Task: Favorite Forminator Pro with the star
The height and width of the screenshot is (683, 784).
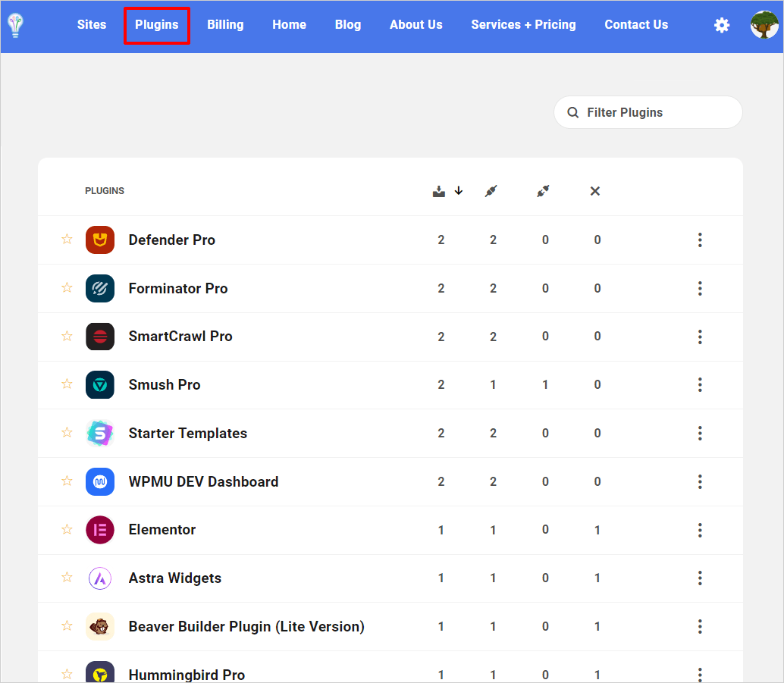Action: tap(67, 288)
